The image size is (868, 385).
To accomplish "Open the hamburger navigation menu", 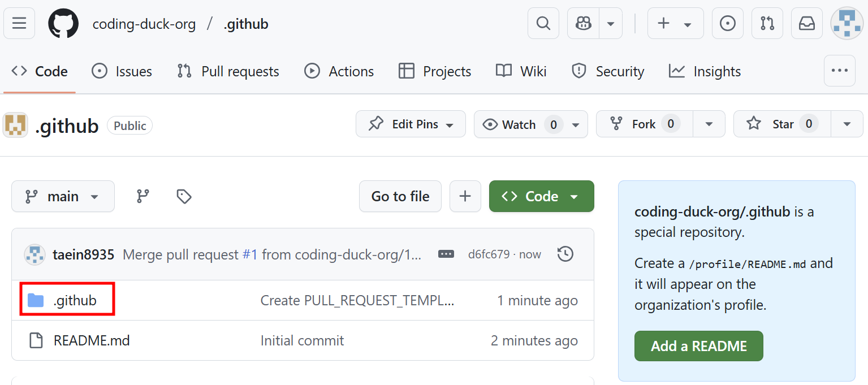I will 19,23.
